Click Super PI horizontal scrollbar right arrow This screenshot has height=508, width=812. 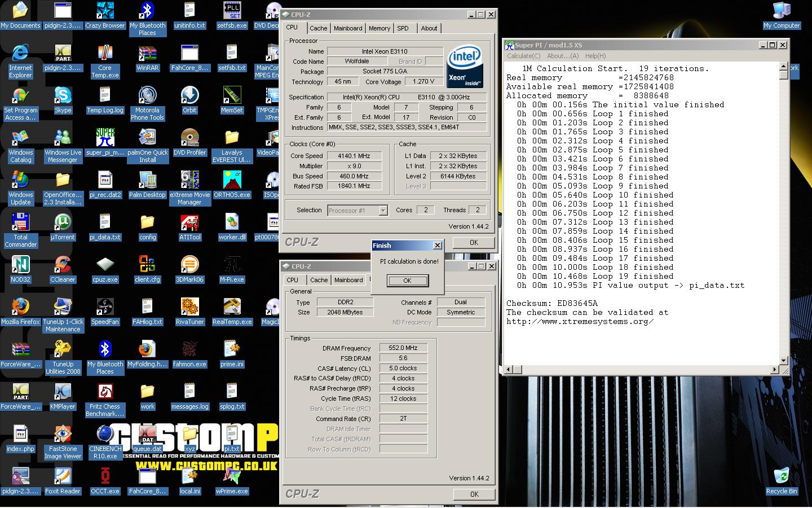(774, 370)
